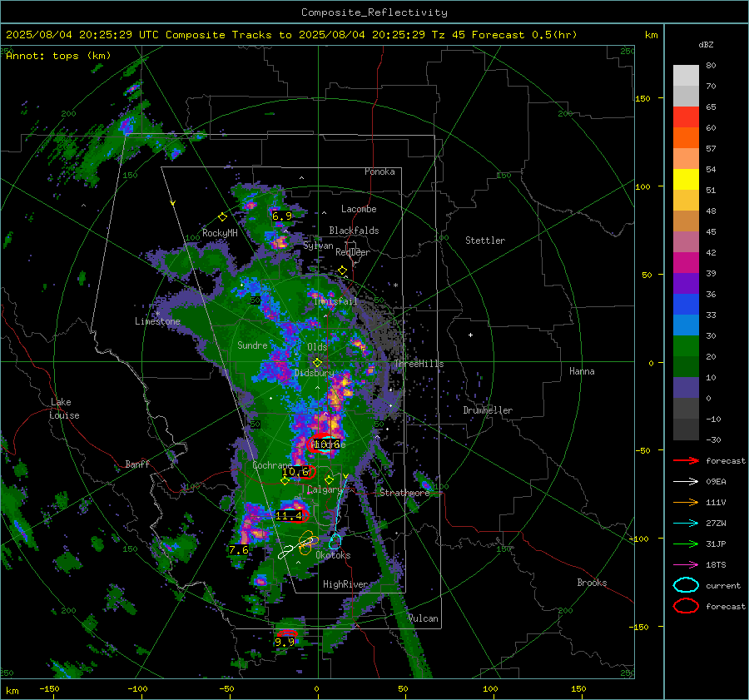This screenshot has height=700, width=749.
Task: Click the Limestone label
Action: pos(157,321)
